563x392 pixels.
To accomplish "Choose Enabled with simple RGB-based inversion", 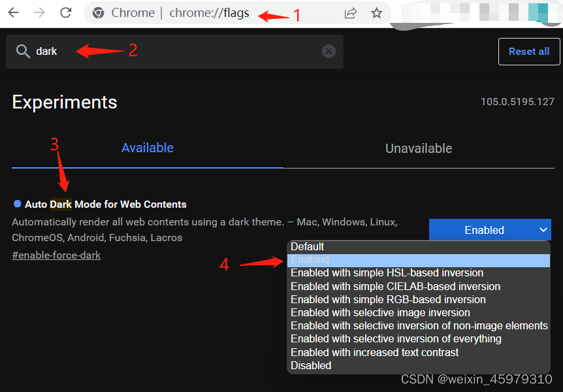I will 418,300.
